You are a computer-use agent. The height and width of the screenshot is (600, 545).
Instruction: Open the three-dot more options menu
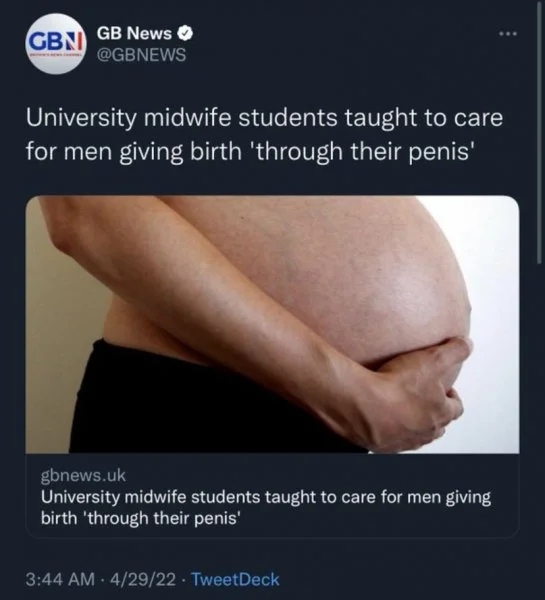(508, 34)
